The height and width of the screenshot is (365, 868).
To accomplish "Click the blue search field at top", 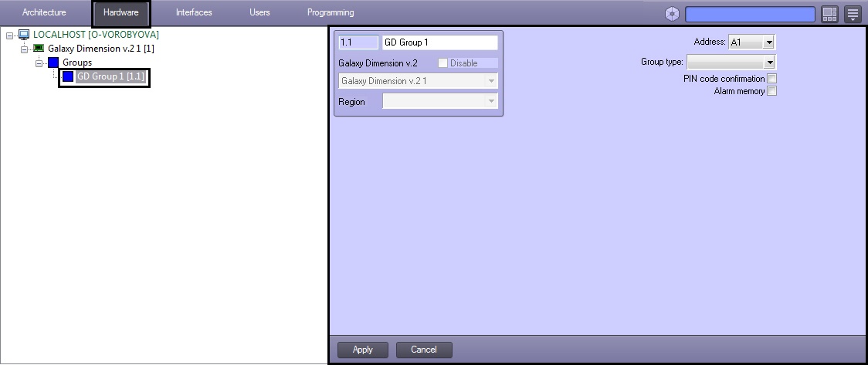I will coord(750,14).
